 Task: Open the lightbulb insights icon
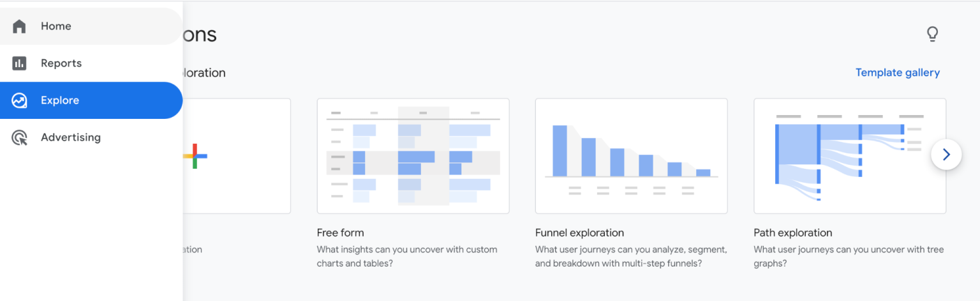[x=932, y=34]
